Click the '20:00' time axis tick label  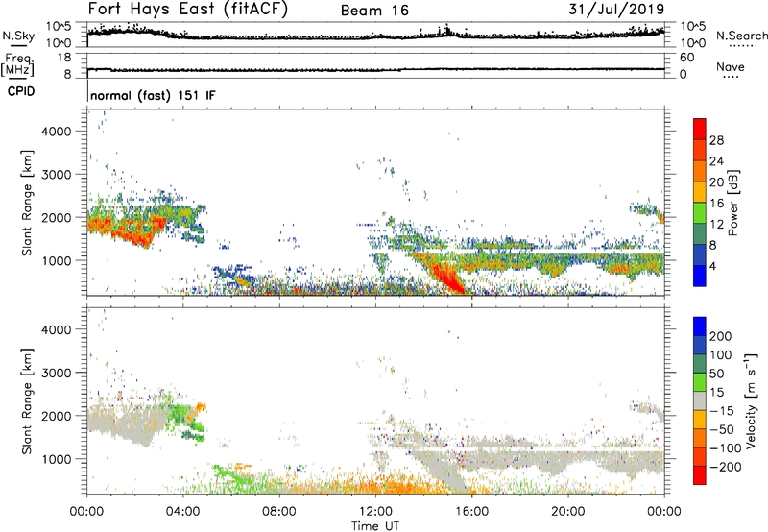(x=568, y=512)
